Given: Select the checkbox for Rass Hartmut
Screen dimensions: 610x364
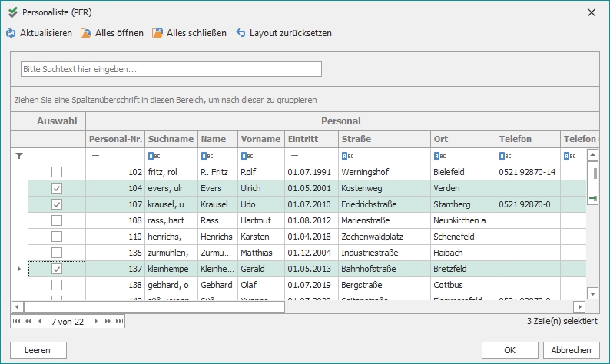Looking at the screenshot, I should click(57, 220).
